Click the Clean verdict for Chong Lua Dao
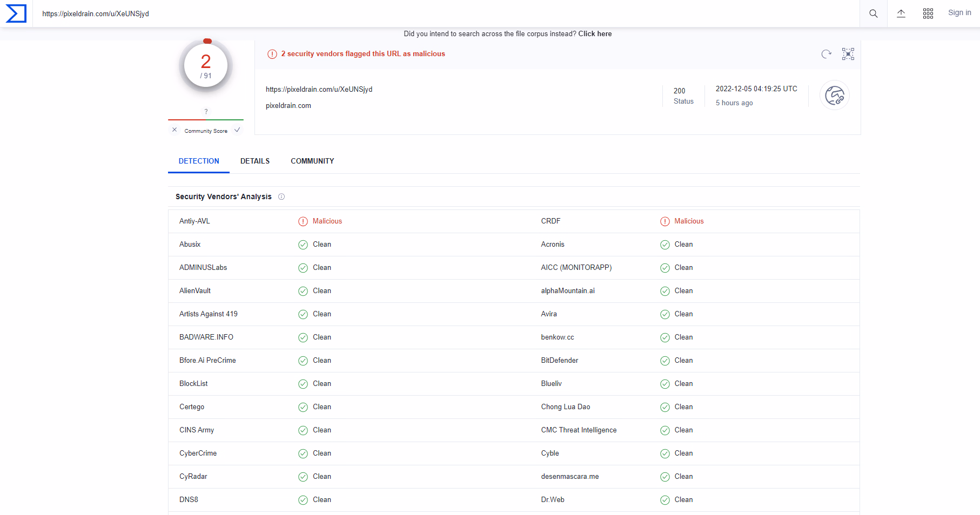 point(684,407)
